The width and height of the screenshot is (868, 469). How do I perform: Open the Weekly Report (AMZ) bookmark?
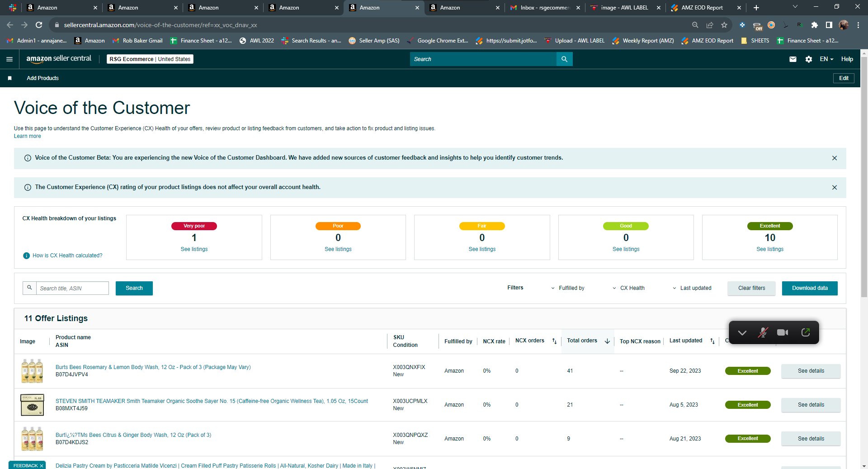coord(643,41)
